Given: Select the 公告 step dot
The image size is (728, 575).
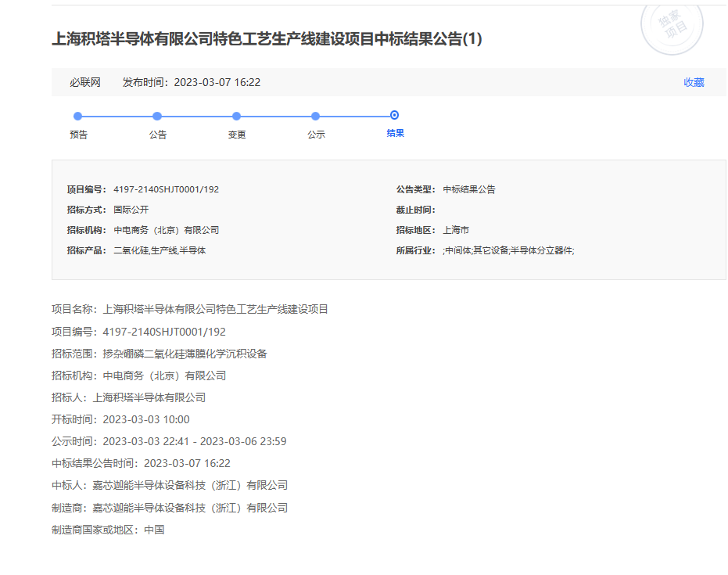Looking at the screenshot, I should (x=157, y=116).
